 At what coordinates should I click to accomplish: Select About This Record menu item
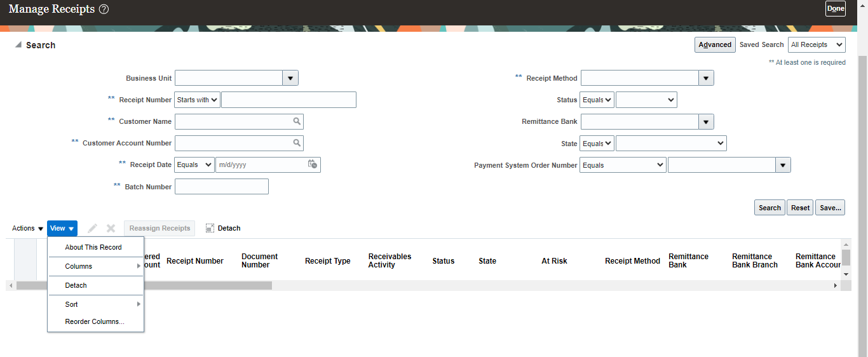coord(93,247)
